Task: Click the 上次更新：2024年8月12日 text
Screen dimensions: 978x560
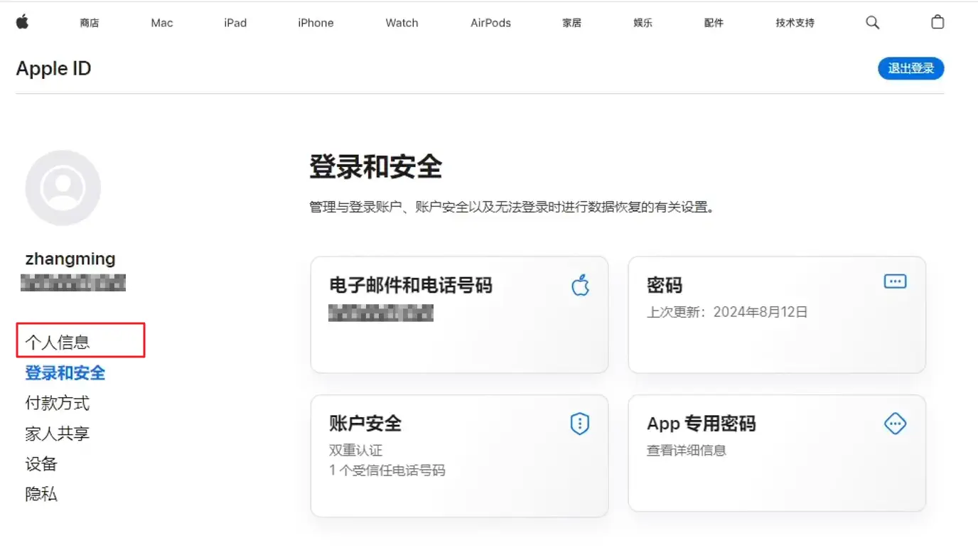Action: coord(727,312)
